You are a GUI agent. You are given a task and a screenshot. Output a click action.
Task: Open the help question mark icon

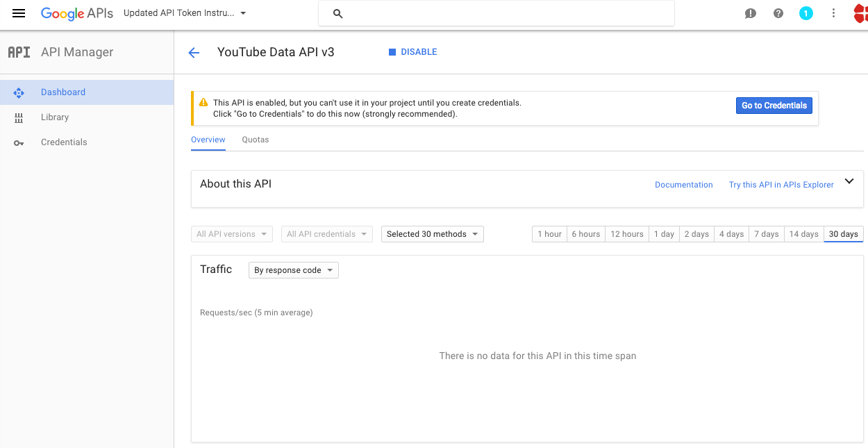click(778, 13)
